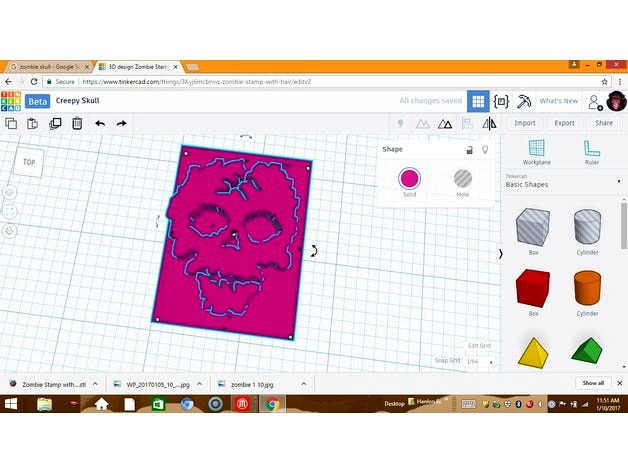Reload the page in the browser
The height and width of the screenshot is (472, 628).
coord(34,82)
